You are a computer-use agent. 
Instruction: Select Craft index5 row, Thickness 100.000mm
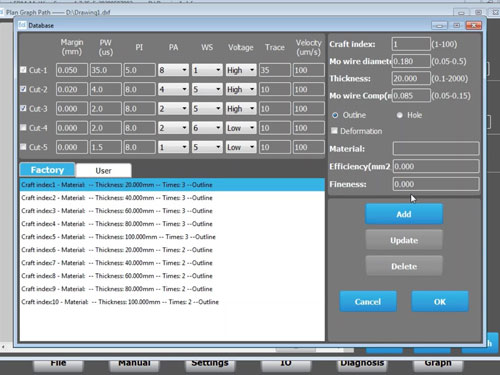(x=172, y=237)
